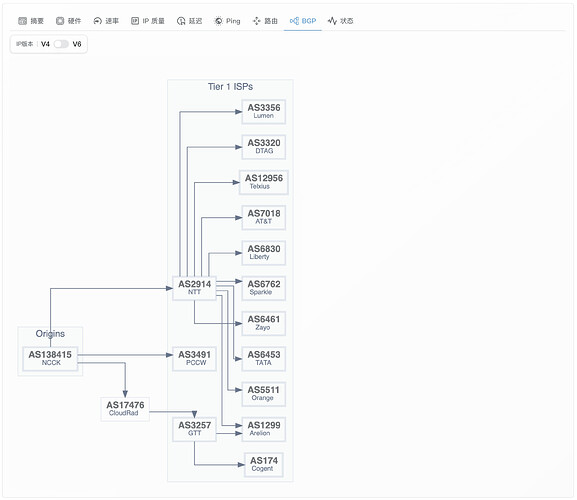The height and width of the screenshot is (500, 577).
Task: Click the status pulse icon
Action: 332,21
